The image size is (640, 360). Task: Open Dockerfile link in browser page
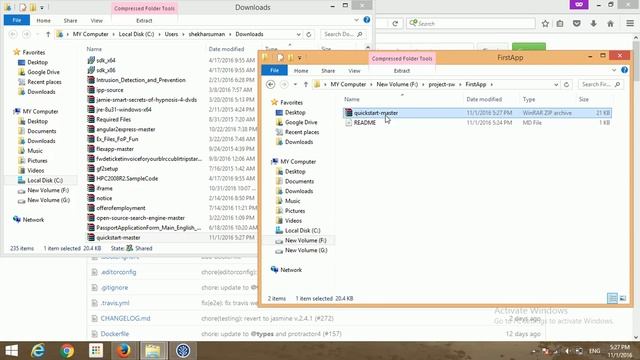pyautogui.click(x=115, y=334)
